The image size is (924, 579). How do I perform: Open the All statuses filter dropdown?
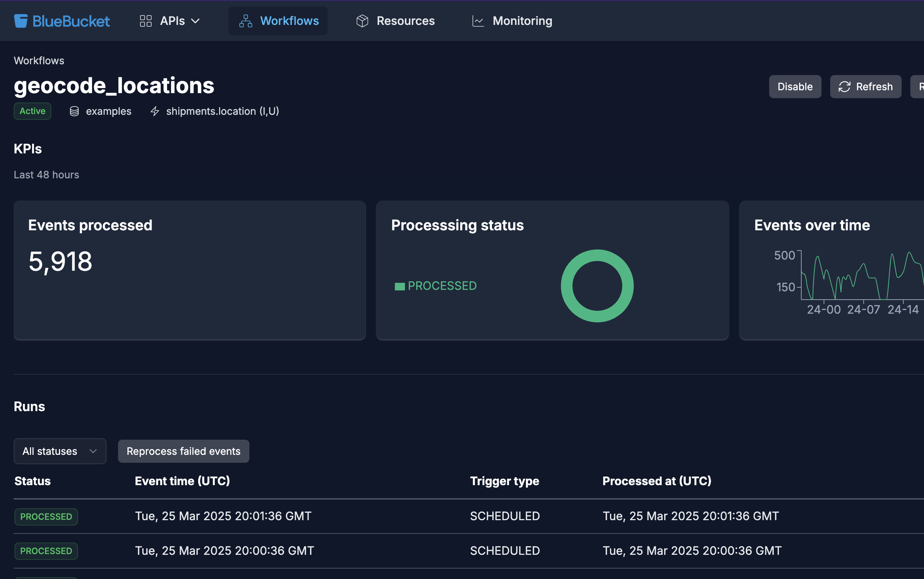(x=60, y=451)
